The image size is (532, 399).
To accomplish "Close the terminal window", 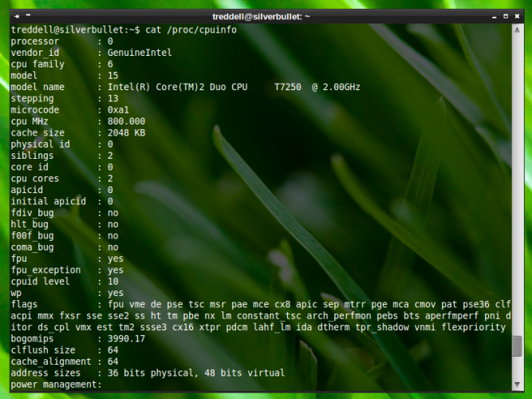I will 517,16.
